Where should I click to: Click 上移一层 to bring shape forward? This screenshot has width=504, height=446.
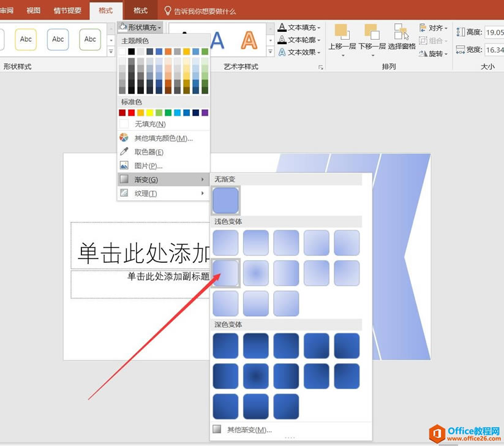341,38
